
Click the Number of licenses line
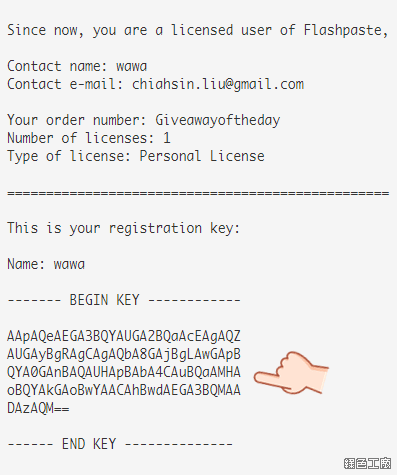tap(89, 138)
